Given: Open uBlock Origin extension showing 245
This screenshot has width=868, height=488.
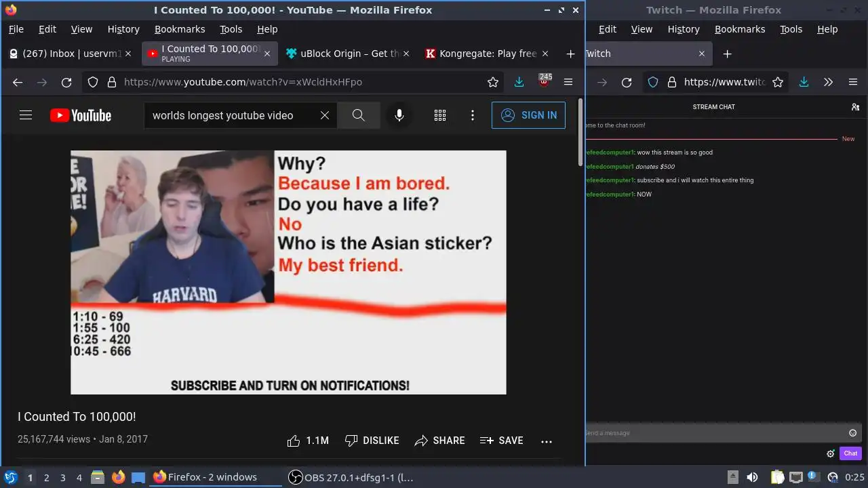Looking at the screenshot, I should click(544, 81).
